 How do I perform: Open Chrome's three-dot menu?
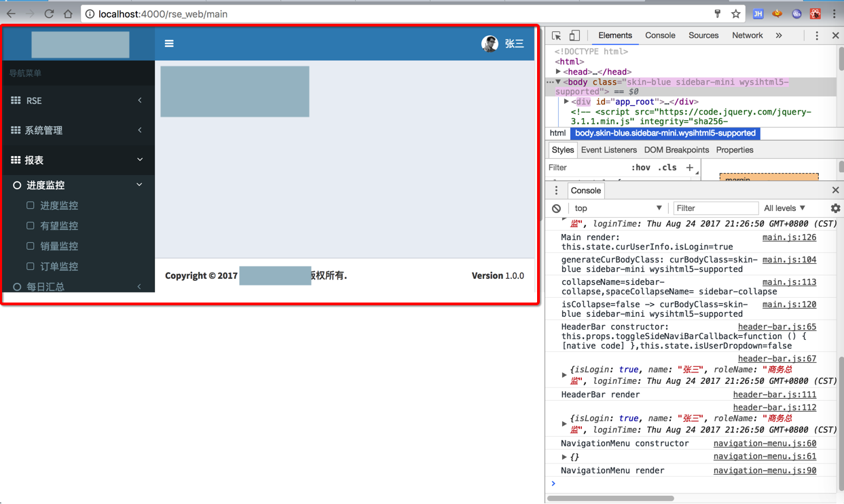pyautogui.click(x=834, y=14)
